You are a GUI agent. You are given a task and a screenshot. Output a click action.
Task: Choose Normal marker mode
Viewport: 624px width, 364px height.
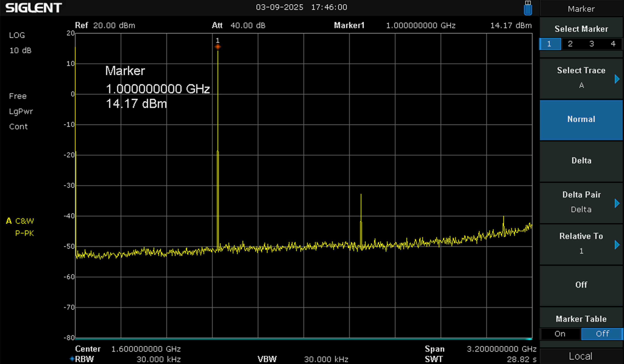point(581,119)
